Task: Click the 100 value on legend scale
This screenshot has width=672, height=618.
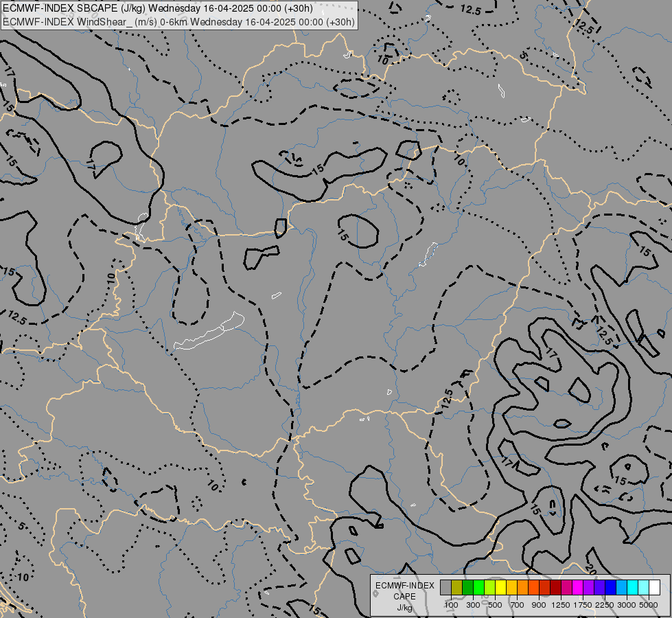Action: [x=451, y=605]
